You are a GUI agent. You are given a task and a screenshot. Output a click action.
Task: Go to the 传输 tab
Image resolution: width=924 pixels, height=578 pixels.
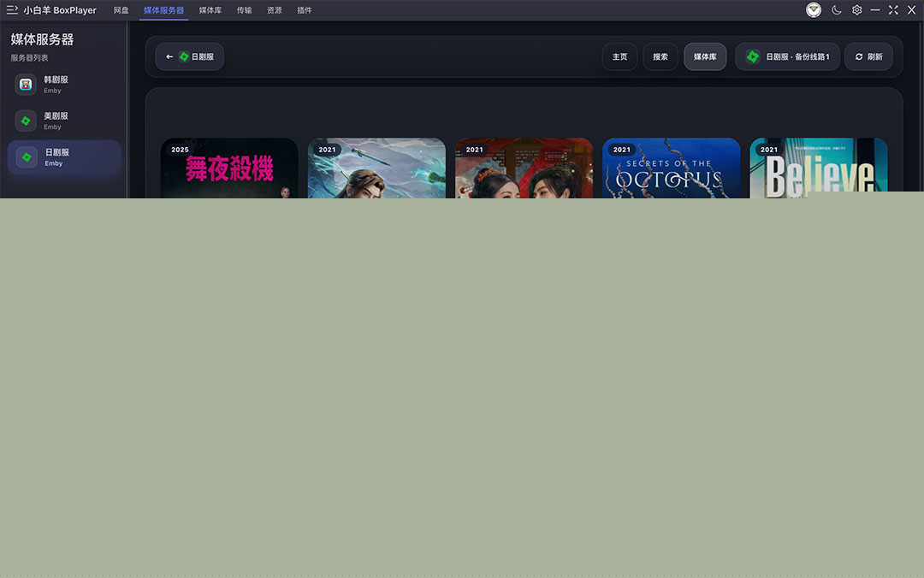(x=244, y=10)
